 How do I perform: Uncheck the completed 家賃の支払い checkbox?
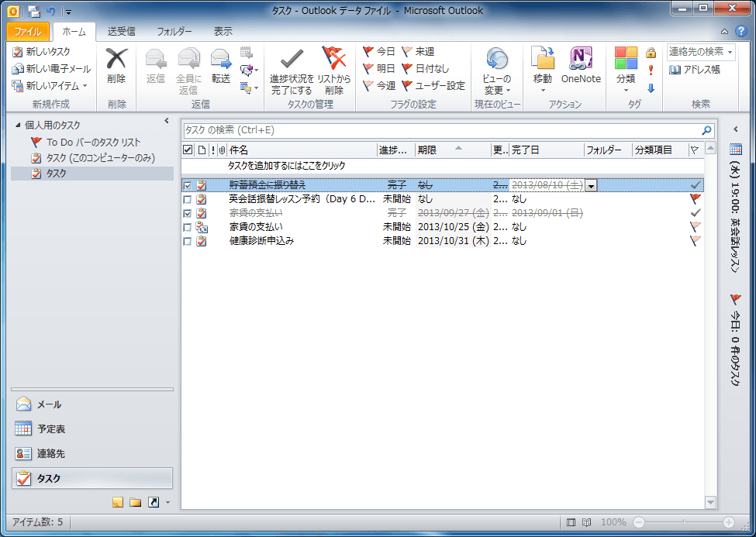click(188, 213)
